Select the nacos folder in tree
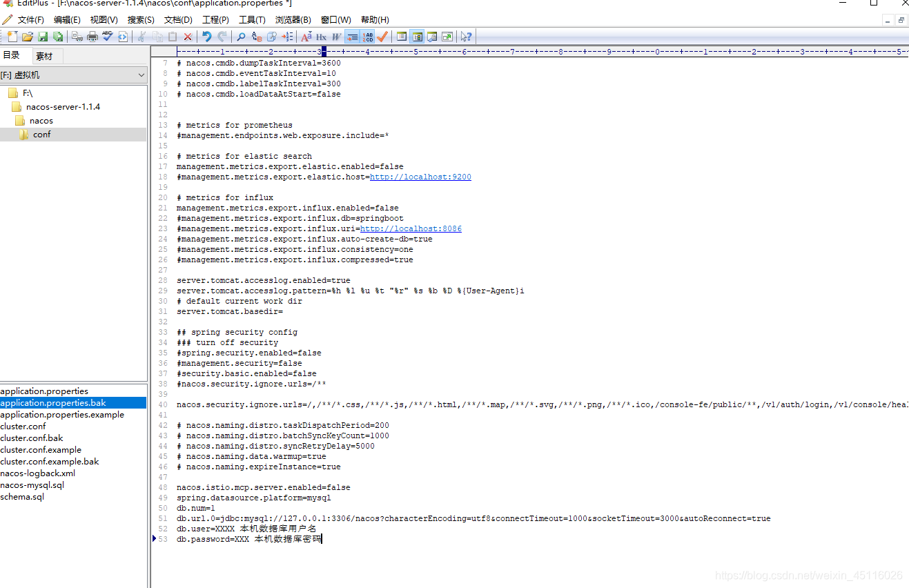Screen dimensions: 909x588 (41, 120)
